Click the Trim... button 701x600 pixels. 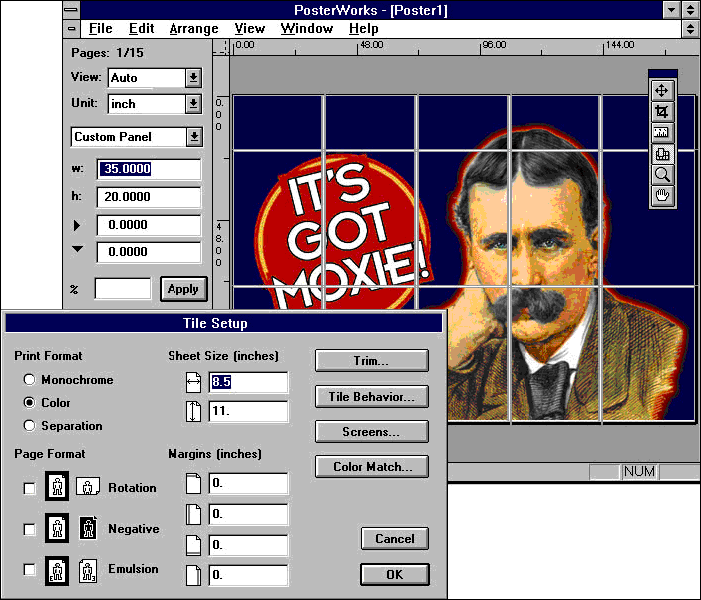372,360
